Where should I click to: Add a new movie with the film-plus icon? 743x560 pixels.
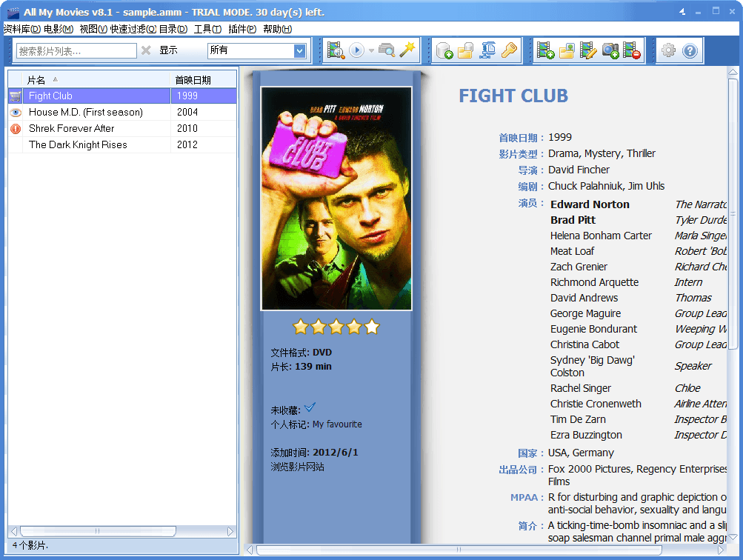coord(545,50)
